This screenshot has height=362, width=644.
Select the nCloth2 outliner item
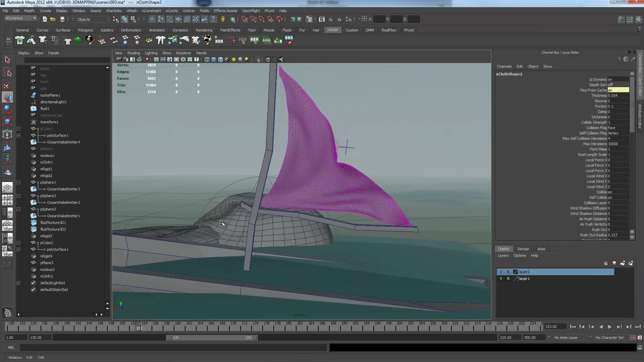coord(47,276)
